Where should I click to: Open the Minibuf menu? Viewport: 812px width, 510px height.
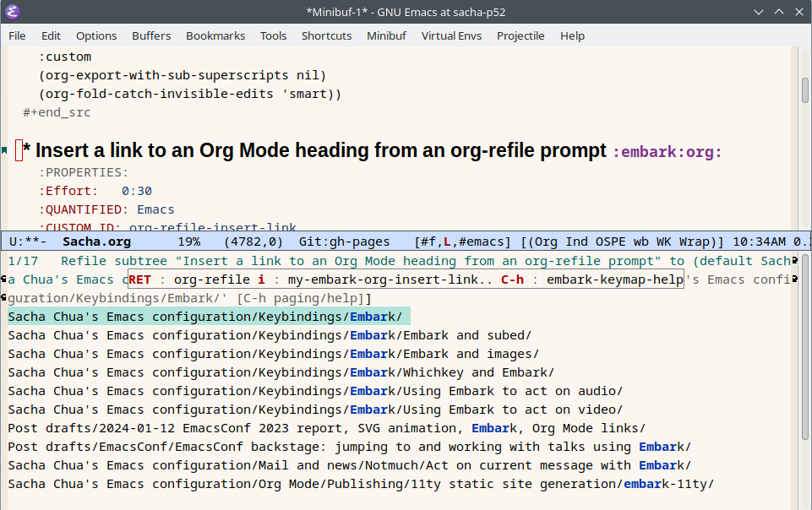[386, 35]
